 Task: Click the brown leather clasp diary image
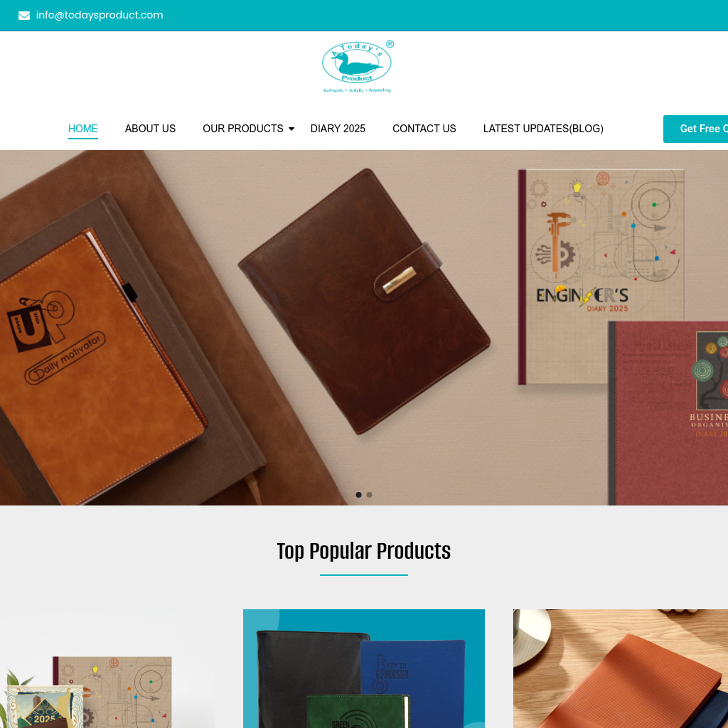point(364,301)
